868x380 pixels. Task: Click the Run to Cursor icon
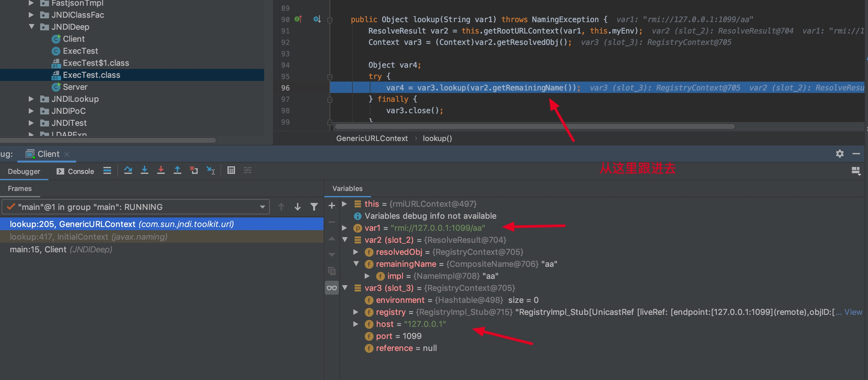tap(210, 170)
